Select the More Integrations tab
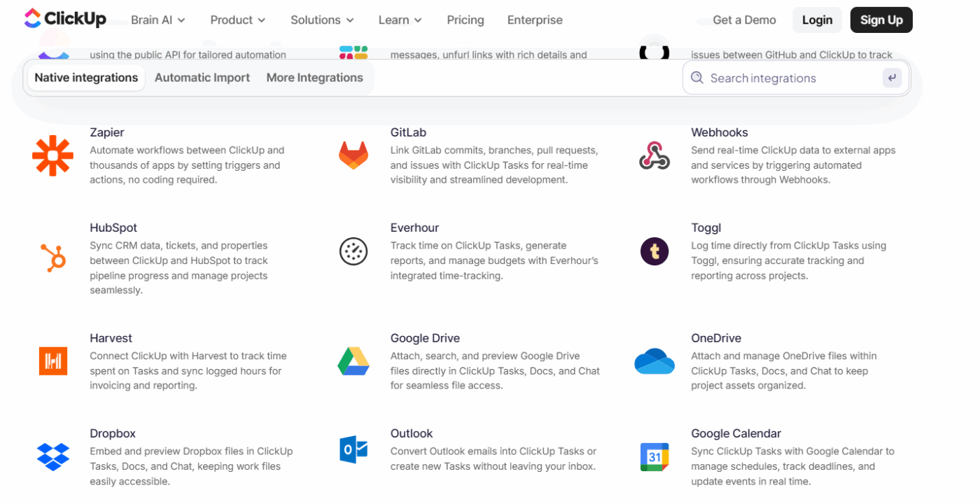The height and width of the screenshot is (504, 980). 314,78
